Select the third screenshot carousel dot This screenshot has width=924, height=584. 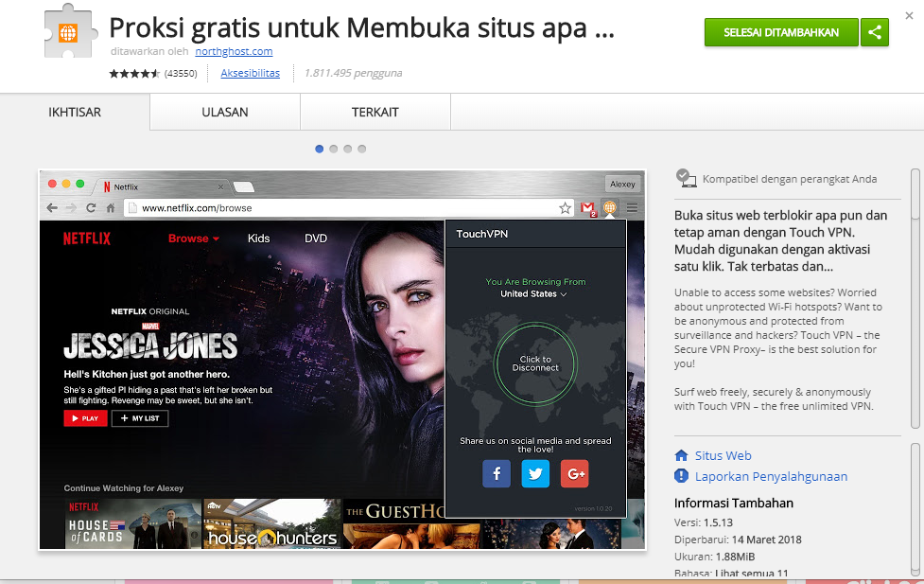348,149
